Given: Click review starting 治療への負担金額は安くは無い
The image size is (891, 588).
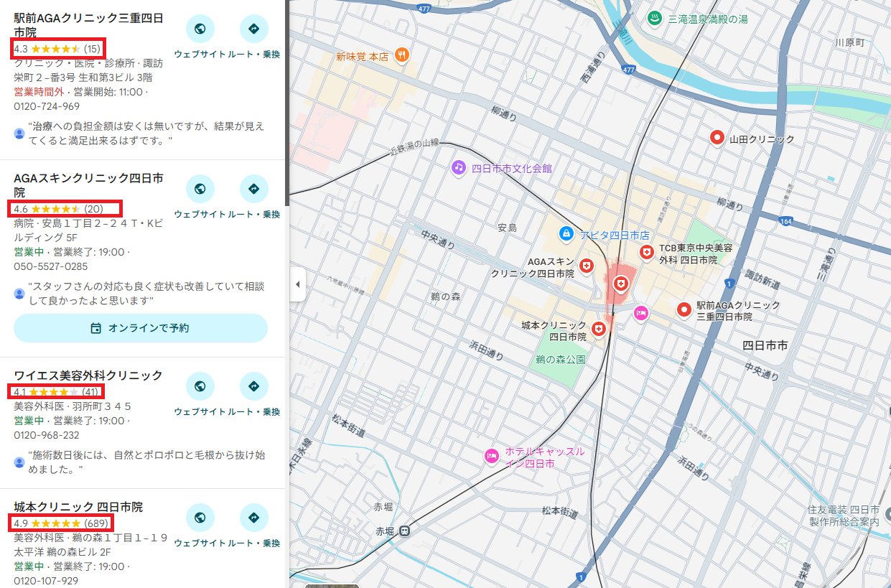Looking at the screenshot, I should tap(146, 134).
